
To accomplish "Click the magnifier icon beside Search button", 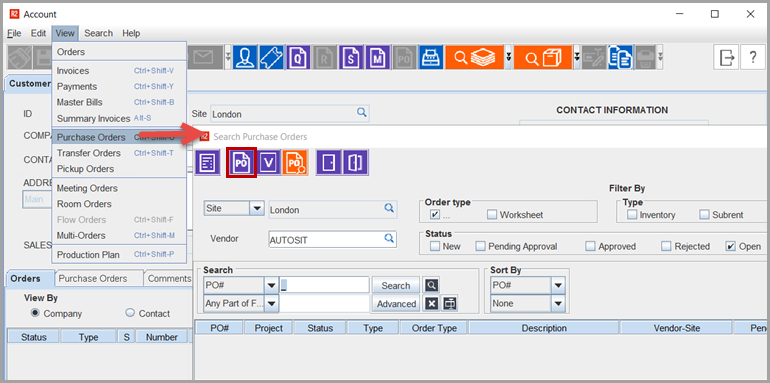I will 431,285.
